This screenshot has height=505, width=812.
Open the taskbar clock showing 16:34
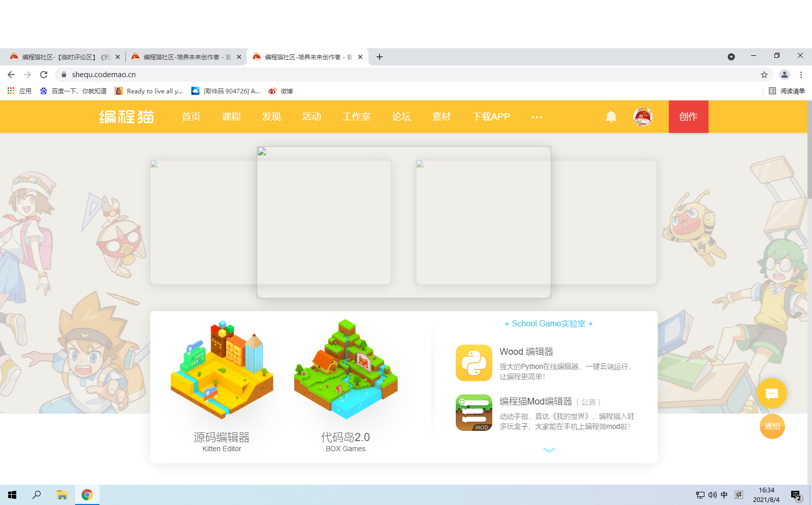tap(766, 495)
